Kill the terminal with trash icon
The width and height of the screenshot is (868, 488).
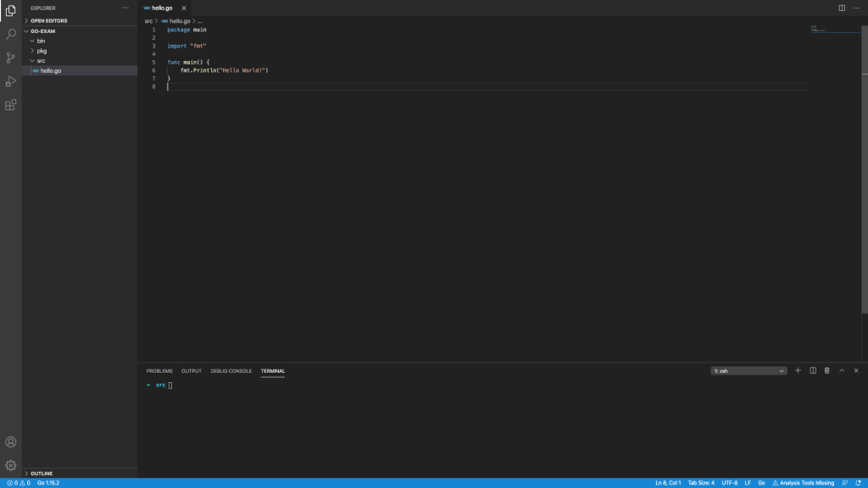coord(827,370)
